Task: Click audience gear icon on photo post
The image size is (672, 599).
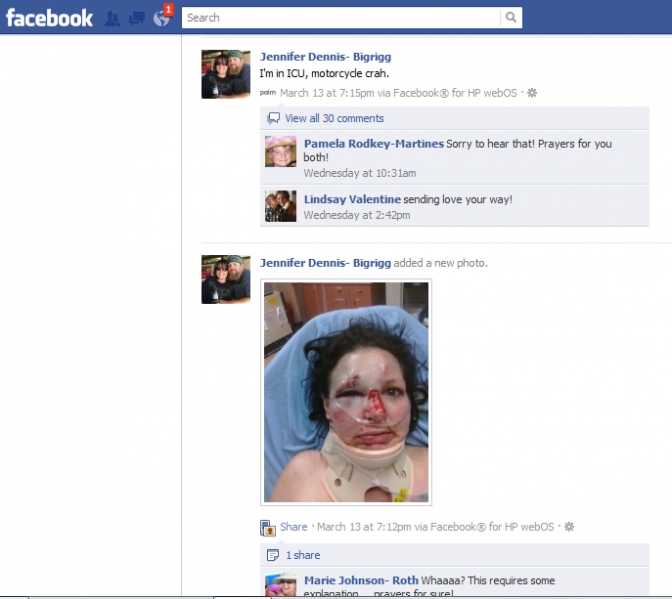Action: tap(569, 527)
